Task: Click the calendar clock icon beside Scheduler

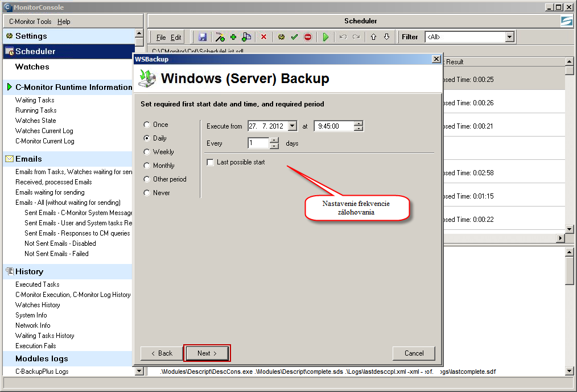Action: coord(10,52)
